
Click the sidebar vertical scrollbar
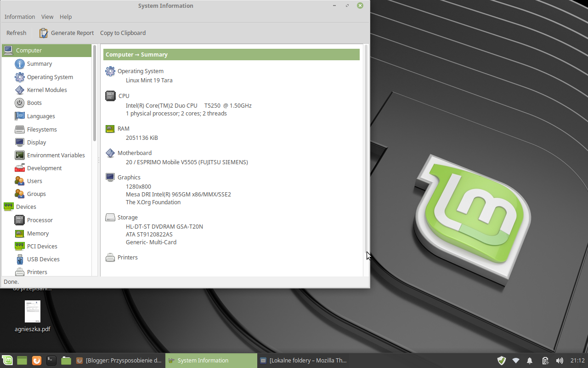95,93
